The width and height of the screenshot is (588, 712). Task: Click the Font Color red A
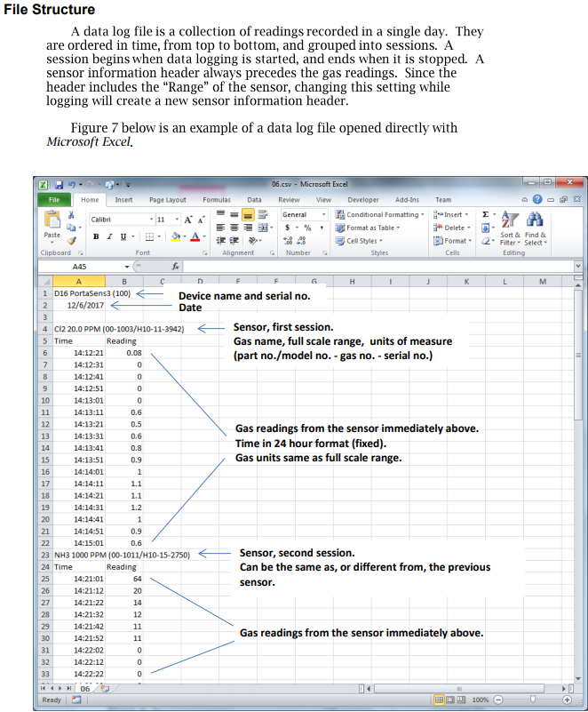pyautogui.click(x=195, y=236)
